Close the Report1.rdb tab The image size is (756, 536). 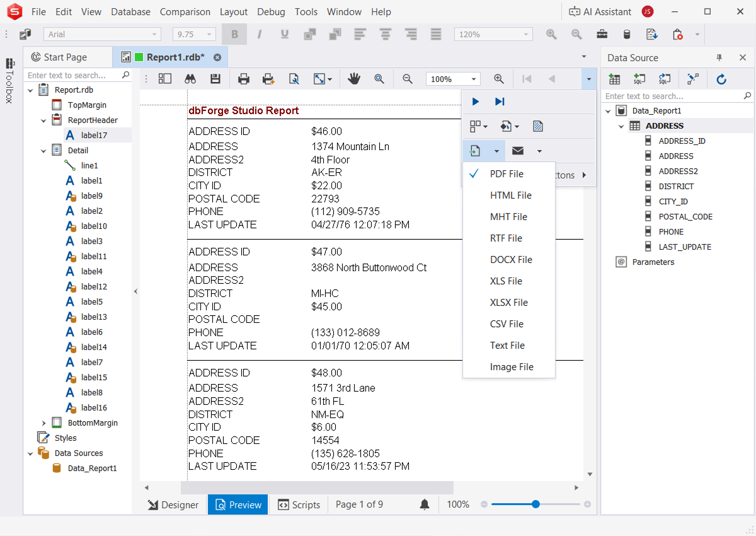(x=217, y=57)
